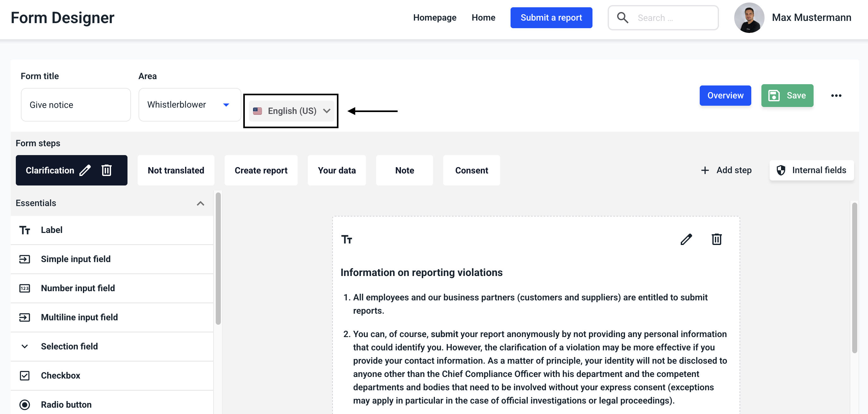Image resolution: width=868 pixels, height=414 pixels.
Task: Edit the label block with pencil icon
Action: tap(686, 239)
